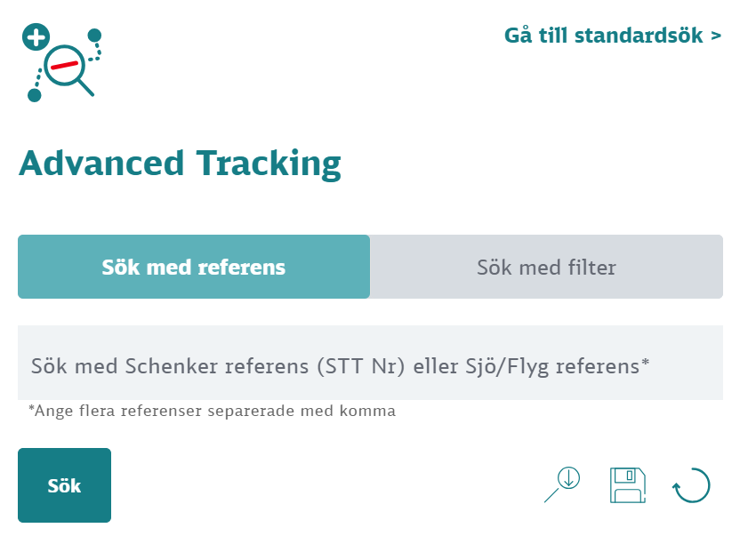756x560 pixels.
Task: Click the Advanced Tracking heading
Action: point(180,164)
